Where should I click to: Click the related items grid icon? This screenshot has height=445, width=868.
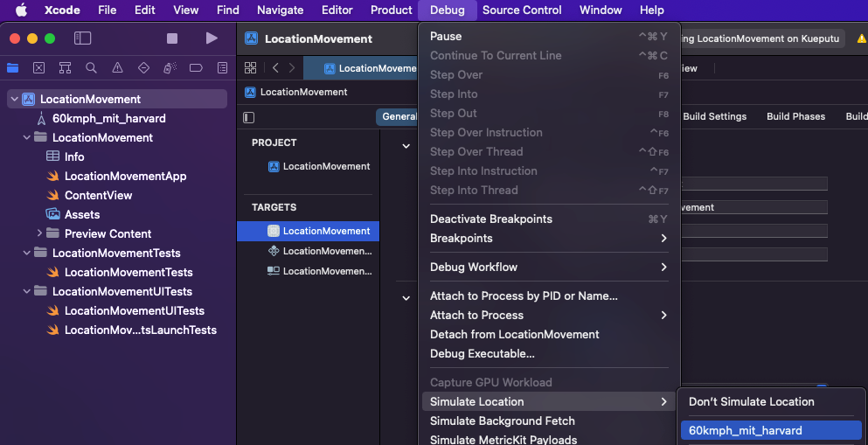click(250, 68)
